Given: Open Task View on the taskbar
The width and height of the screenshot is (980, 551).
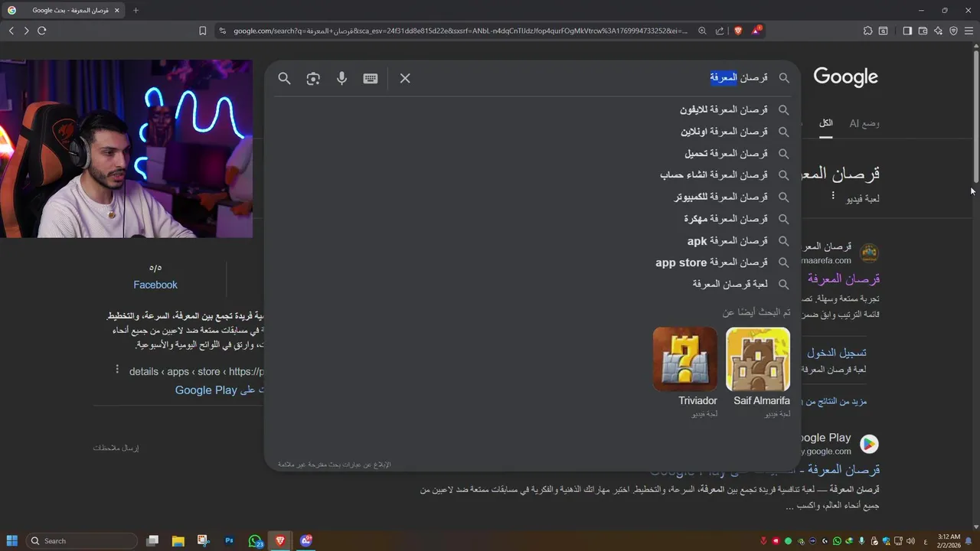Looking at the screenshot, I should pos(152,540).
